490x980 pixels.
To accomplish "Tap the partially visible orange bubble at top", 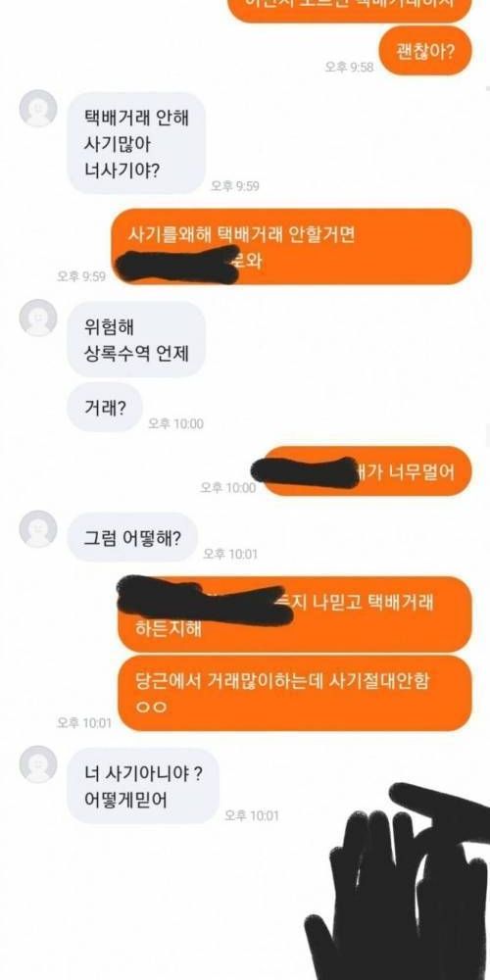I will pyautogui.click(x=351, y=10).
